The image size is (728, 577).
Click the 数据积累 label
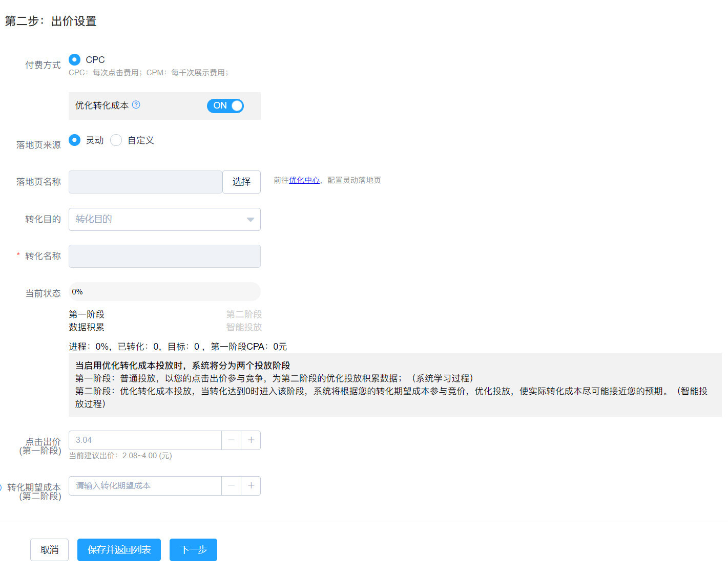pyautogui.click(x=87, y=327)
